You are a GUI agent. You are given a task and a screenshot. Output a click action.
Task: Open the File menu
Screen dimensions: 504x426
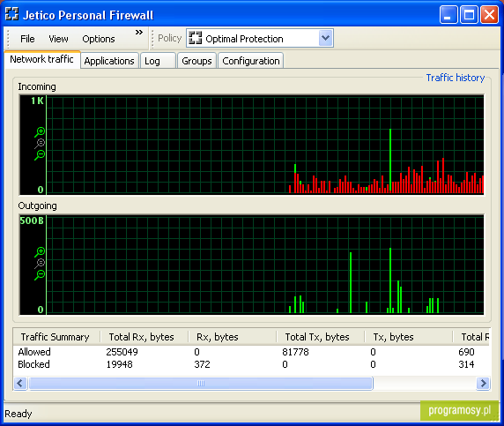click(x=27, y=39)
